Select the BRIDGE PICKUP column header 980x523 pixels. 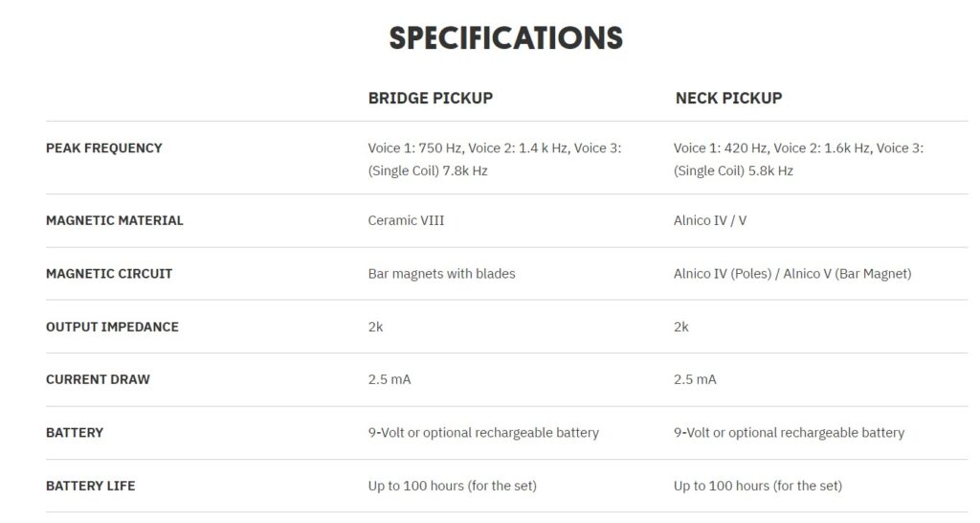[x=430, y=99]
